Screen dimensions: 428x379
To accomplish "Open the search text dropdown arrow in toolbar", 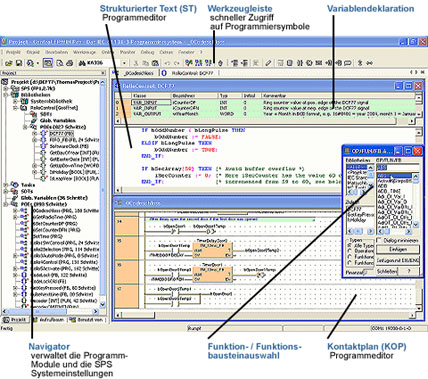I will (124, 63).
